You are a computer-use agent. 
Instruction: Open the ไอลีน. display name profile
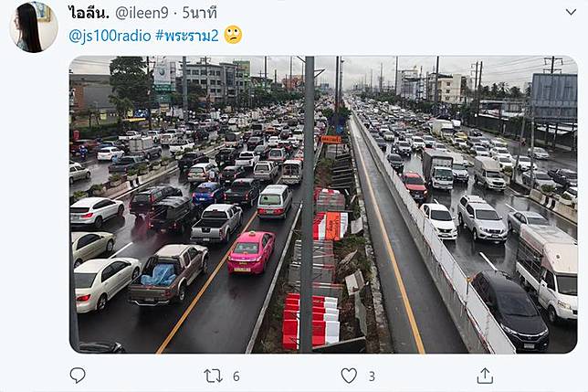pos(89,13)
